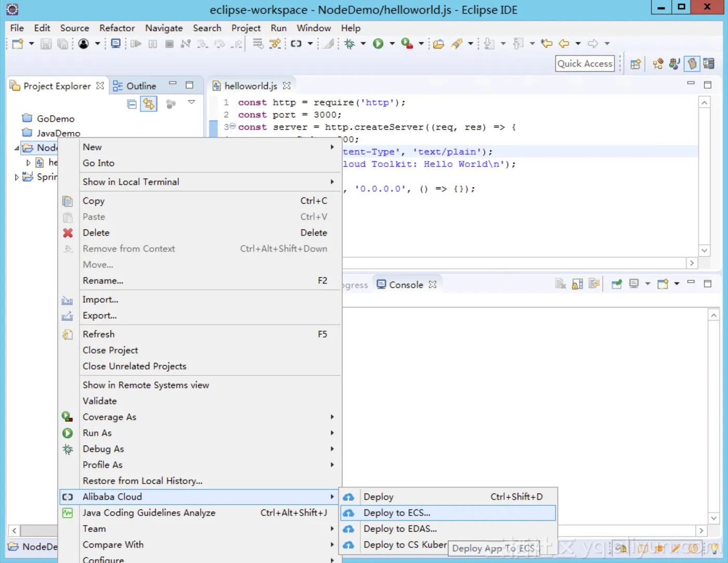Expand the helloworld.js tree node
Viewport: 728px width, 563px height.
(28, 163)
